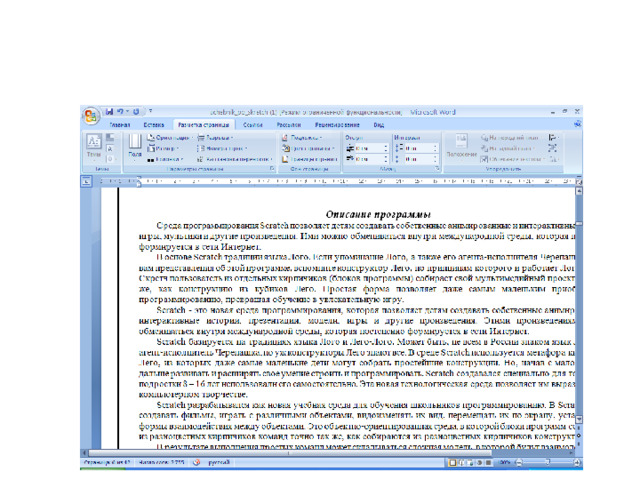Open the Ориентация dropdown

(x=169, y=138)
